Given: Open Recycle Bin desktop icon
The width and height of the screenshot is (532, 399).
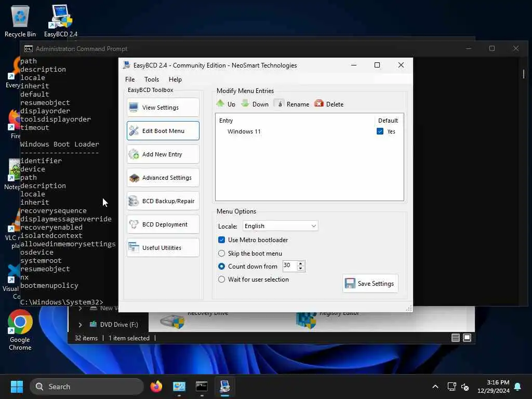Looking at the screenshot, I should [20, 20].
